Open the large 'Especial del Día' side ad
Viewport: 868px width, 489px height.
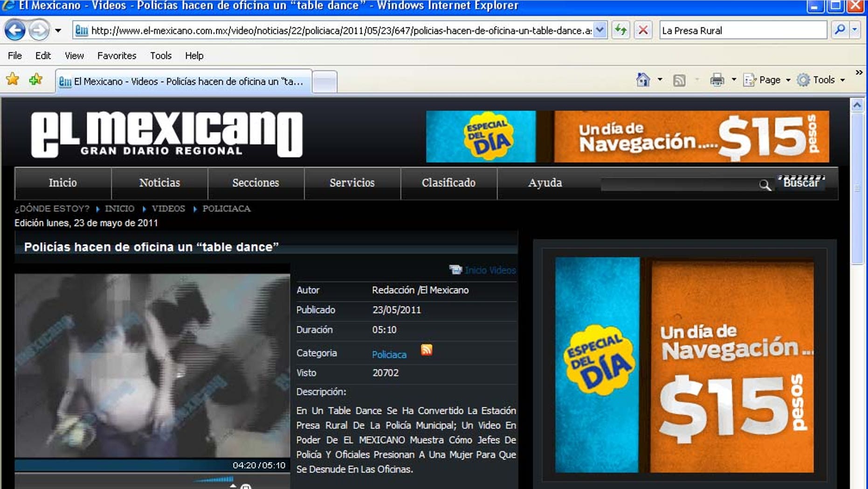[684, 365]
